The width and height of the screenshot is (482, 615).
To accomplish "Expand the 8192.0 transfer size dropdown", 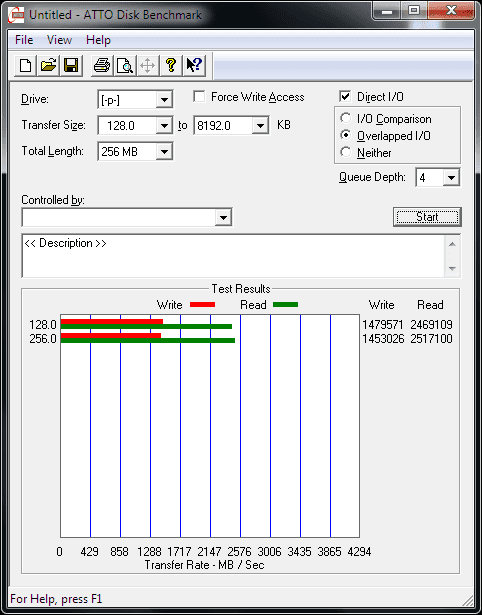I will (260, 126).
